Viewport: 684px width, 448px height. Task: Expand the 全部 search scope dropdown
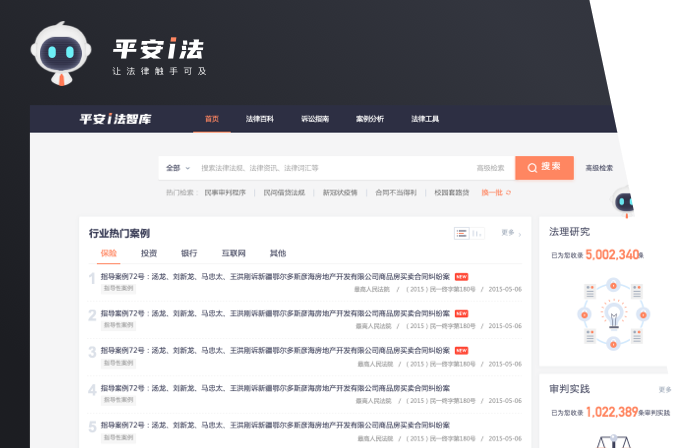click(178, 168)
